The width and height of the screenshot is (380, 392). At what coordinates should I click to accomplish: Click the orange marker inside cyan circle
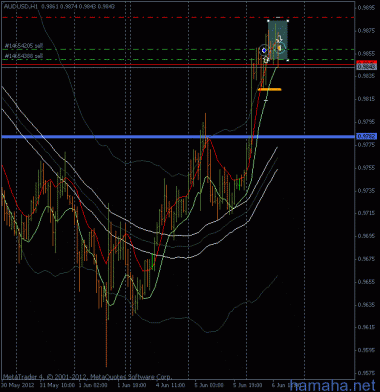(x=280, y=49)
